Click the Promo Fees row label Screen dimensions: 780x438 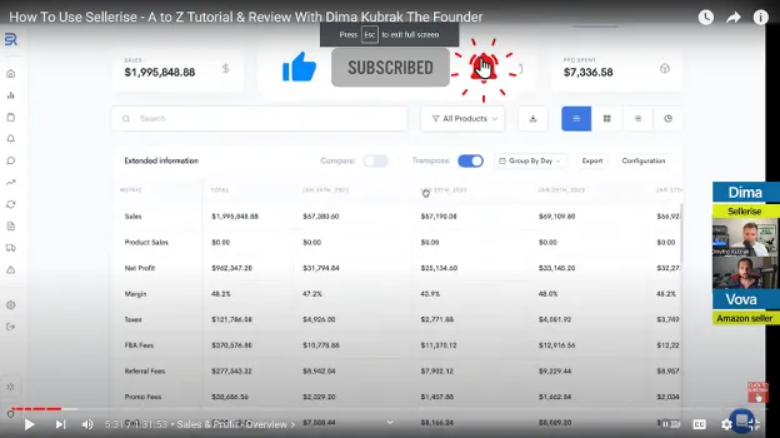(143, 397)
